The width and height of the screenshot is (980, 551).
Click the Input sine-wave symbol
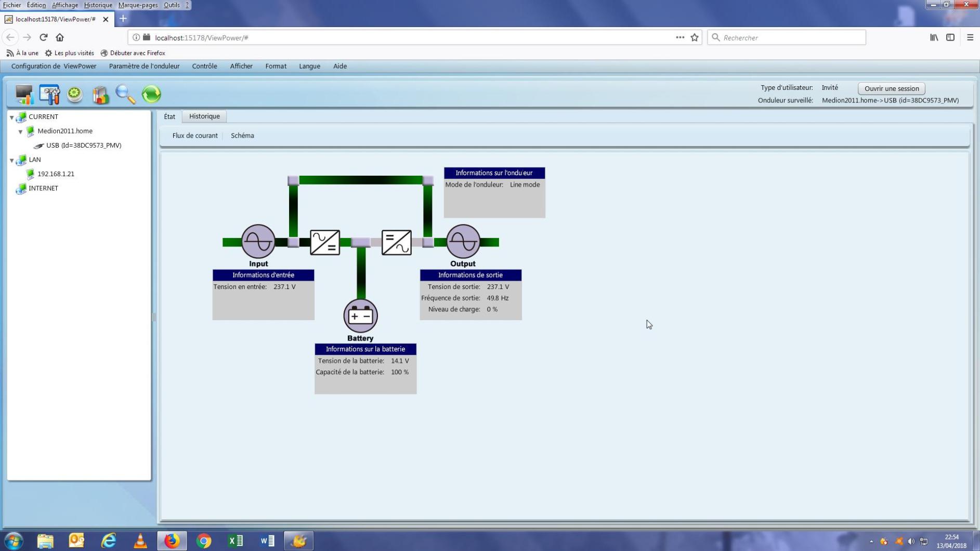click(258, 241)
